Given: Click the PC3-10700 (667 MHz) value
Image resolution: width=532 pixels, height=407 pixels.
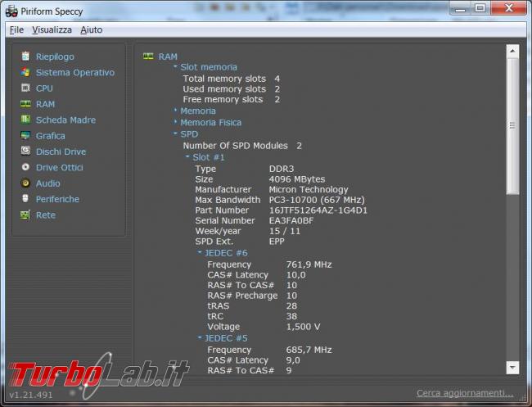Looking at the screenshot, I should pyautogui.click(x=317, y=200).
